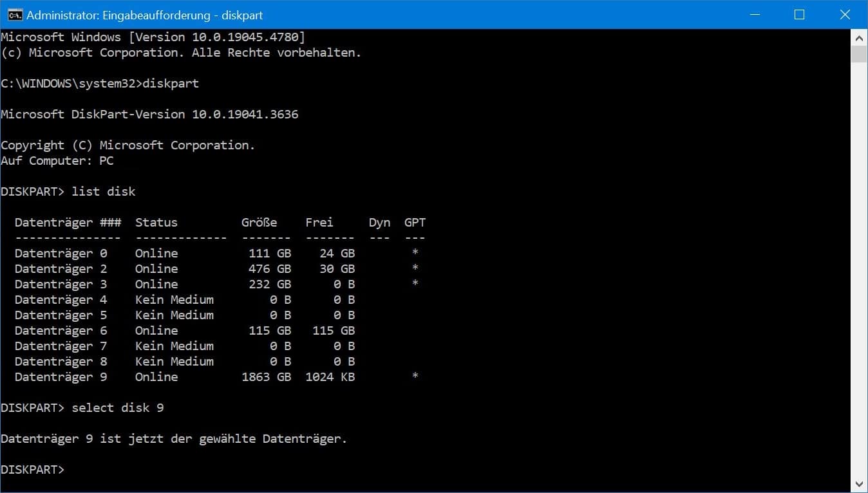Click the '476 GB' size value

click(x=270, y=269)
